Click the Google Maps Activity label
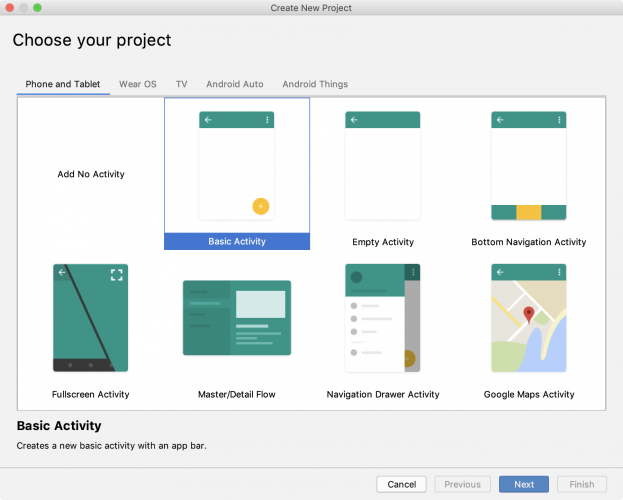623x500 pixels. [529, 394]
